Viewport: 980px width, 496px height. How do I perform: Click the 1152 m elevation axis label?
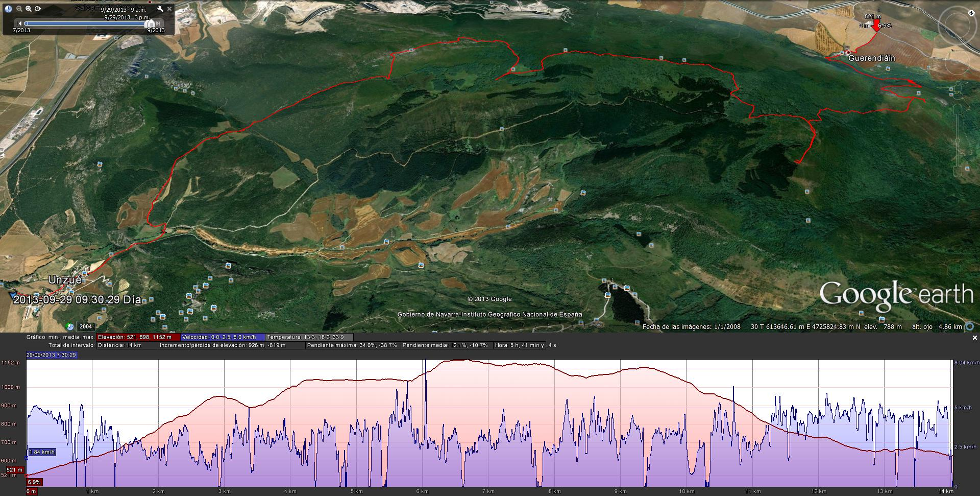(x=11, y=363)
